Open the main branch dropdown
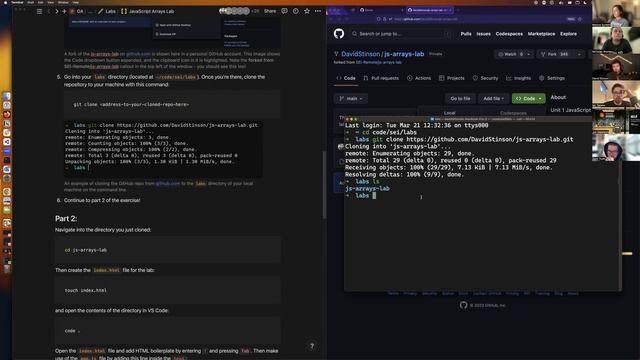Screen dimensions: 640x360 (x=351, y=98)
